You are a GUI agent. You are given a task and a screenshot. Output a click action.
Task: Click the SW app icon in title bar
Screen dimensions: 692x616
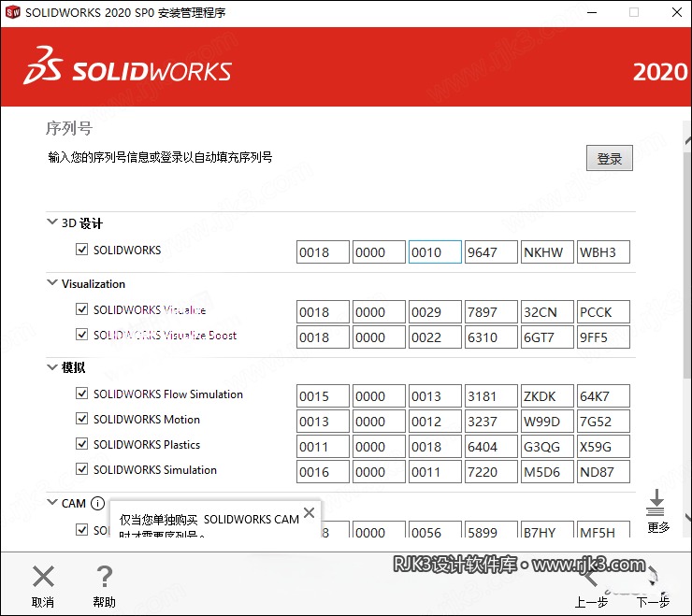[13, 12]
